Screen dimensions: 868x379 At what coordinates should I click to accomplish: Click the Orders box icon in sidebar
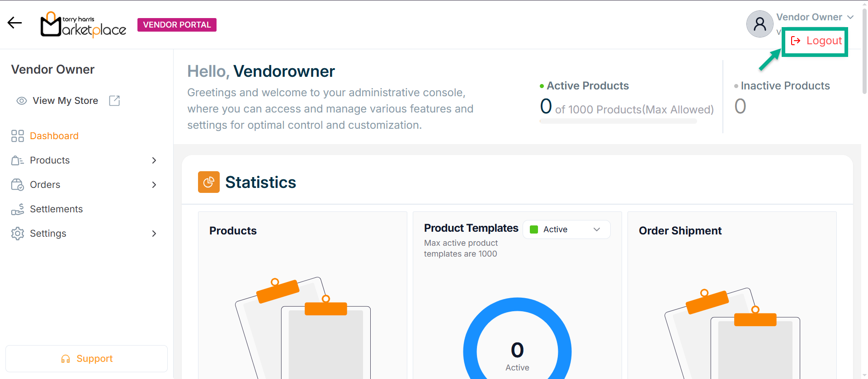click(x=18, y=185)
